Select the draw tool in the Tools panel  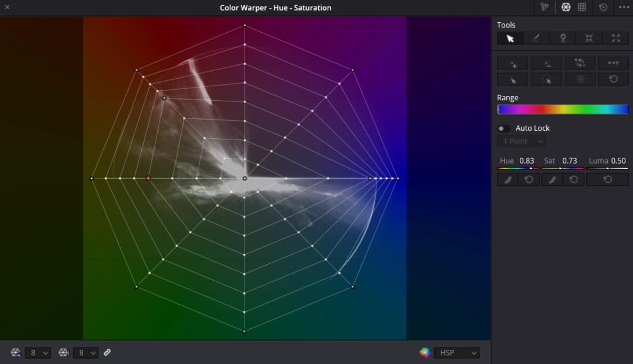click(x=536, y=38)
